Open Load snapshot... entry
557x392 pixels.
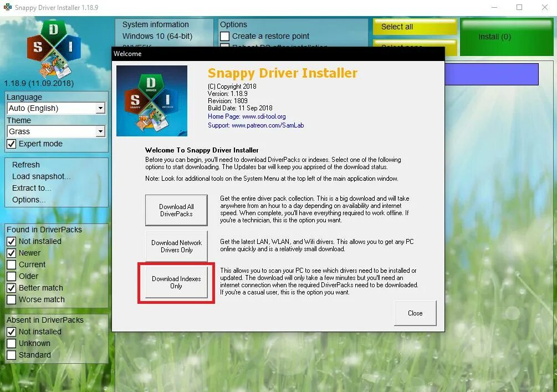41,177
